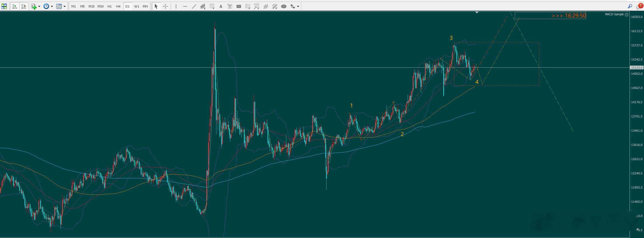Click the M15 timeframe button
Image resolution: width=644 pixels, height=238 pixels.
coord(92,7)
